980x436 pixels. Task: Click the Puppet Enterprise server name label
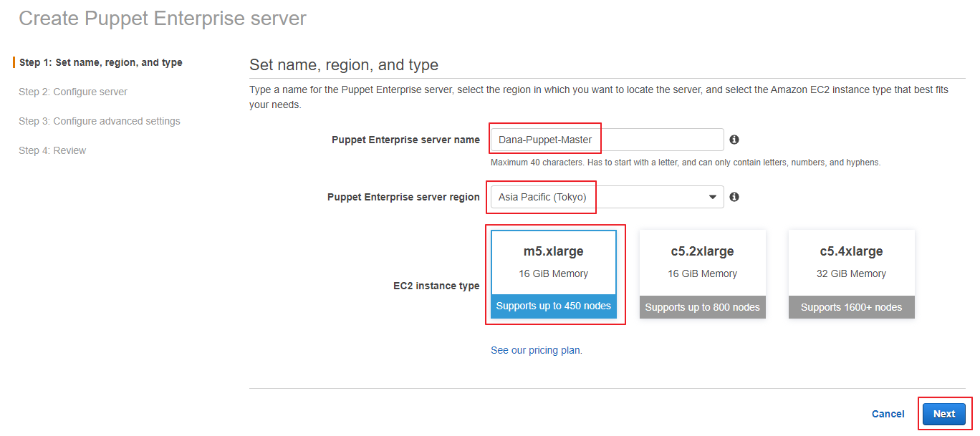[x=405, y=140]
